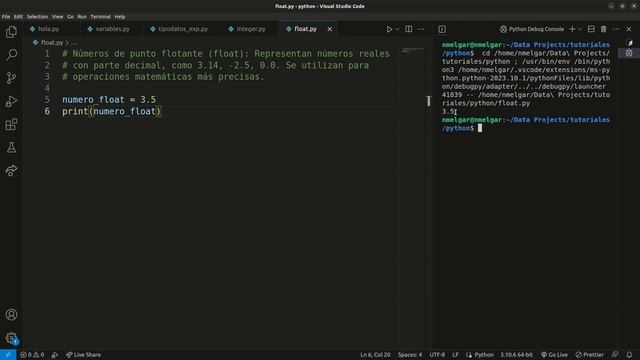Open the Source Control view

pyautogui.click(x=11, y=78)
